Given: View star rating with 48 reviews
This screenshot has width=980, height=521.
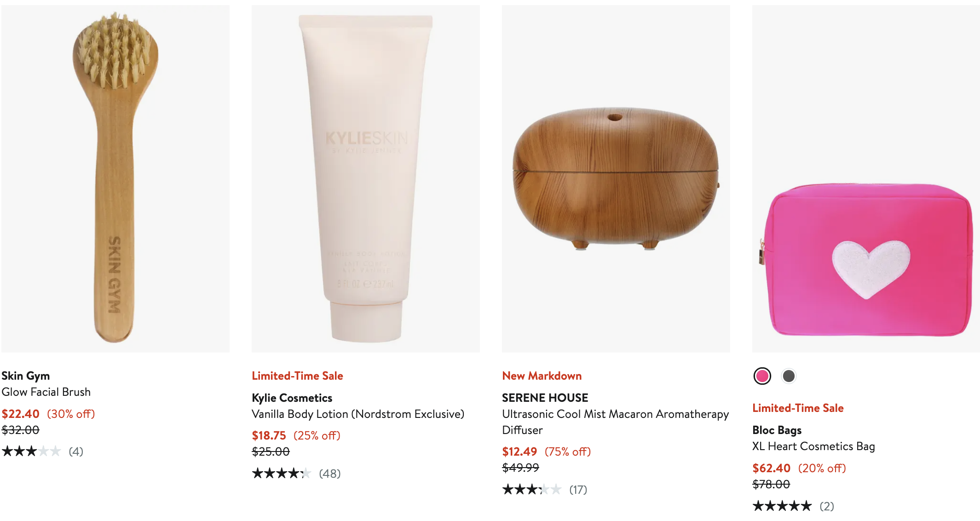Looking at the screenshot, I should (x=282, y=473).
